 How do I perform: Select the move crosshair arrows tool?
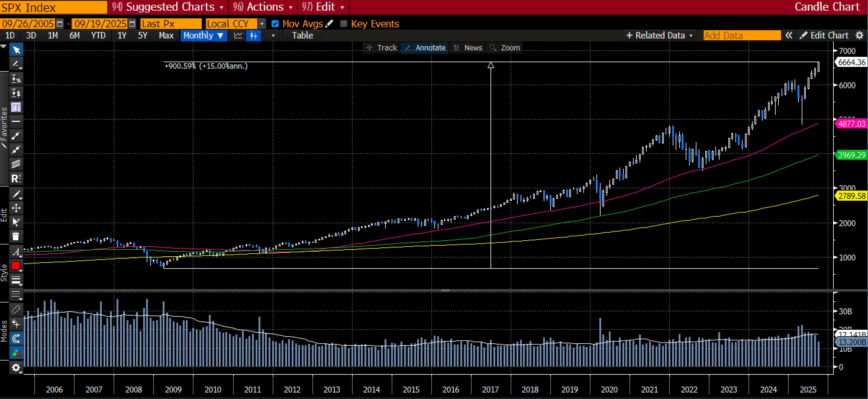(16, 208)
